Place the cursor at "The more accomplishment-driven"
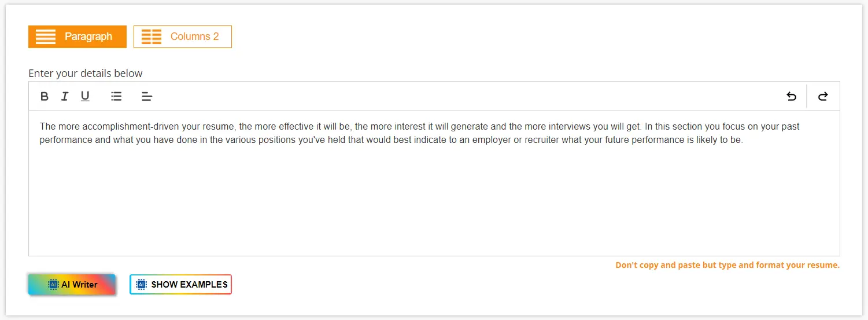This screenshot has width=868, height=320. [40, 126]
